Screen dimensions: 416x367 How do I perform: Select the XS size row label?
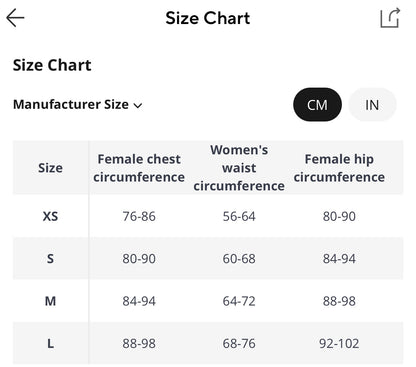[x=50, y=216]
